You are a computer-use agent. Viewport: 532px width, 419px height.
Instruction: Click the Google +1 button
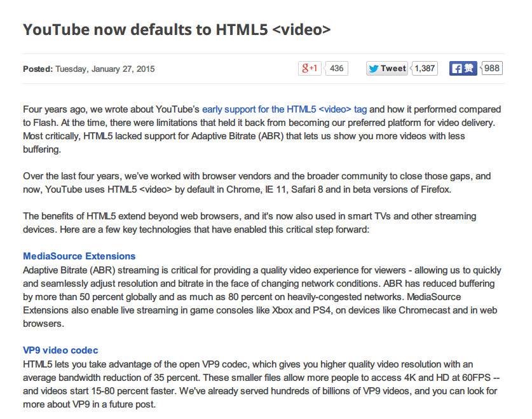[310, 69]
